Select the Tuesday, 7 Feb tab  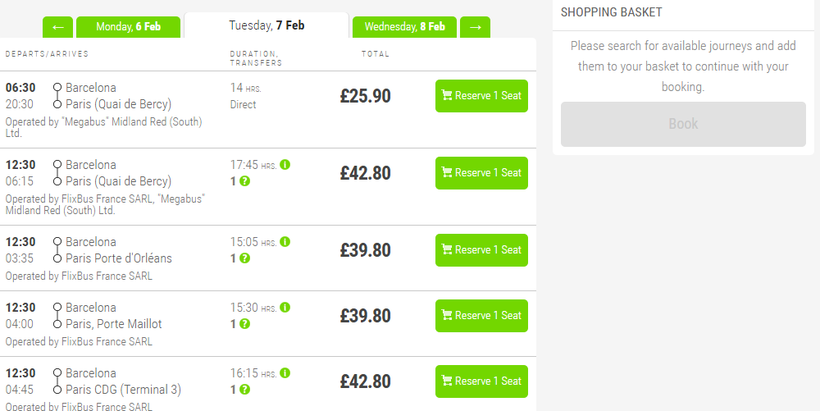[x=266, y=25]
